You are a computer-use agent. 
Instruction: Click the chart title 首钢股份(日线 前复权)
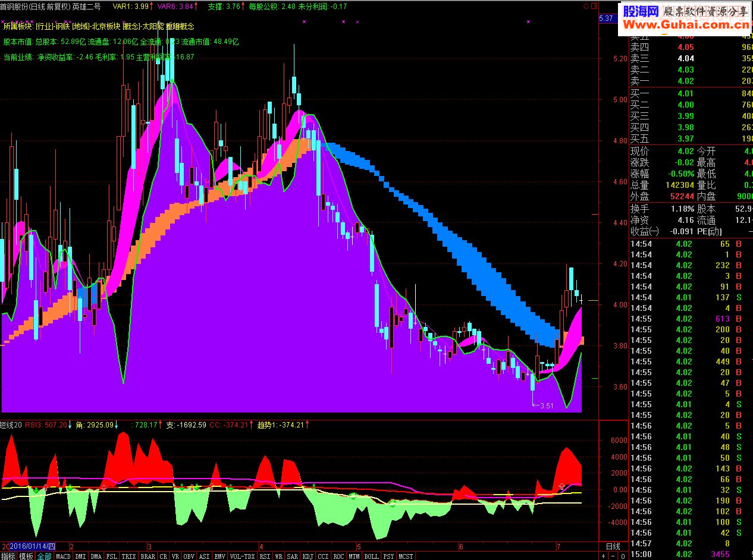coord(35,6)
